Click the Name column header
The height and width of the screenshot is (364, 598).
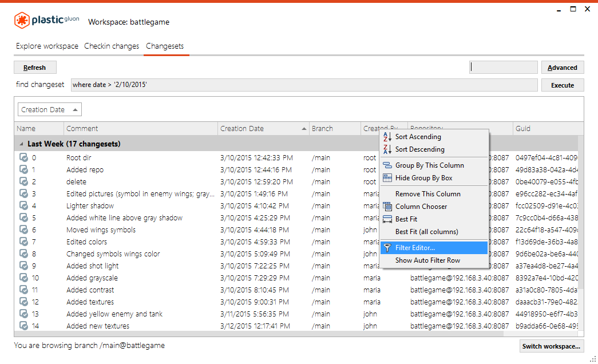(x=39, y=129)
